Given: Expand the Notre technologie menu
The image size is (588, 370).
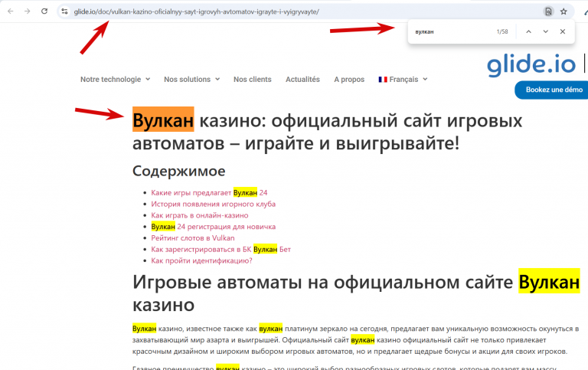Looking at the screenshot, I should pos(115,79).
